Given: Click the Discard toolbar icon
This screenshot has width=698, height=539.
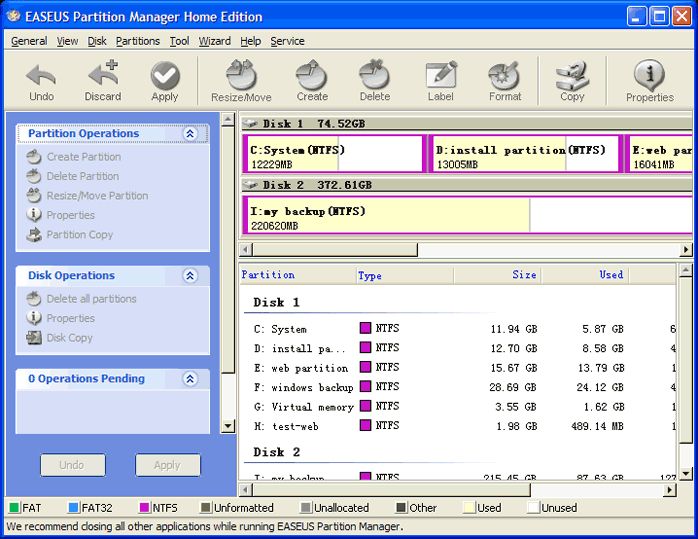Looking at the screenshot, I should tap(103, 73).
